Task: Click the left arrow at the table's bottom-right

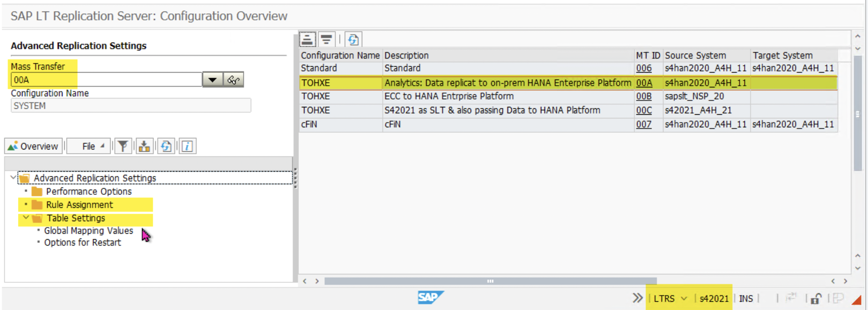Action: coord(833,281)
